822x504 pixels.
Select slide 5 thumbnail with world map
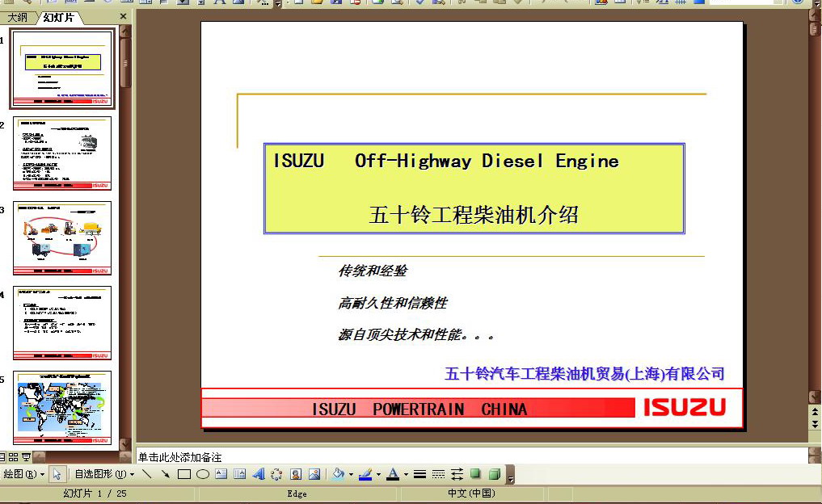[x=62, y=408]
